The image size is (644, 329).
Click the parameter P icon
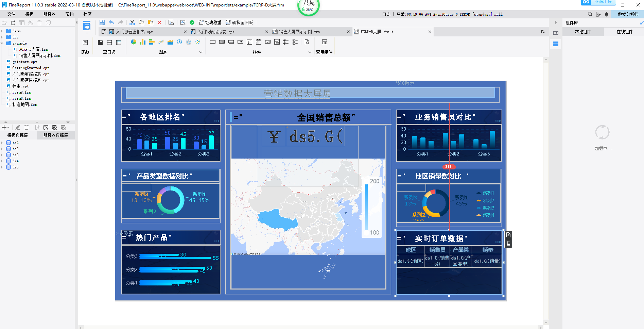click(85, 43)
